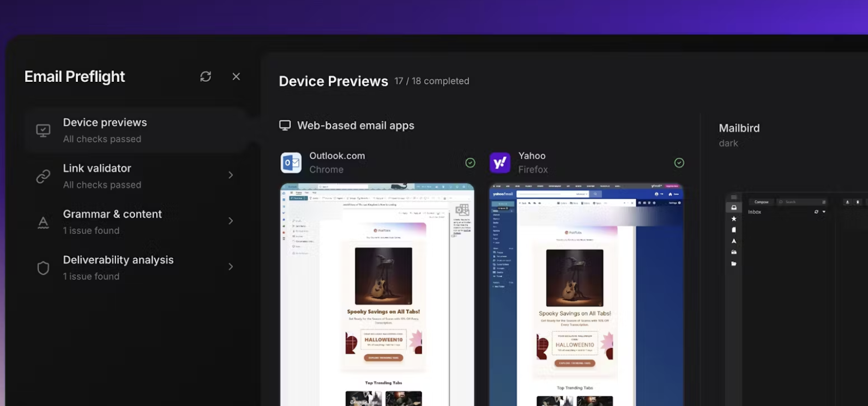Click the monitor icon beside Web-based email apps
The height and width of the screenshot is (406, 868).
click(x=285, y=126)
